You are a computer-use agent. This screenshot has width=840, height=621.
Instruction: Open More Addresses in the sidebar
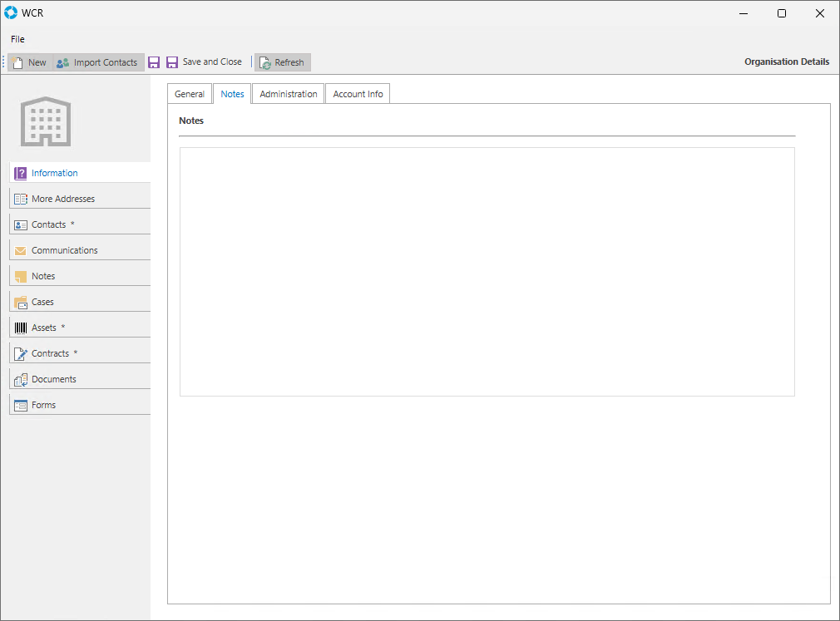(x=63, y=199)
